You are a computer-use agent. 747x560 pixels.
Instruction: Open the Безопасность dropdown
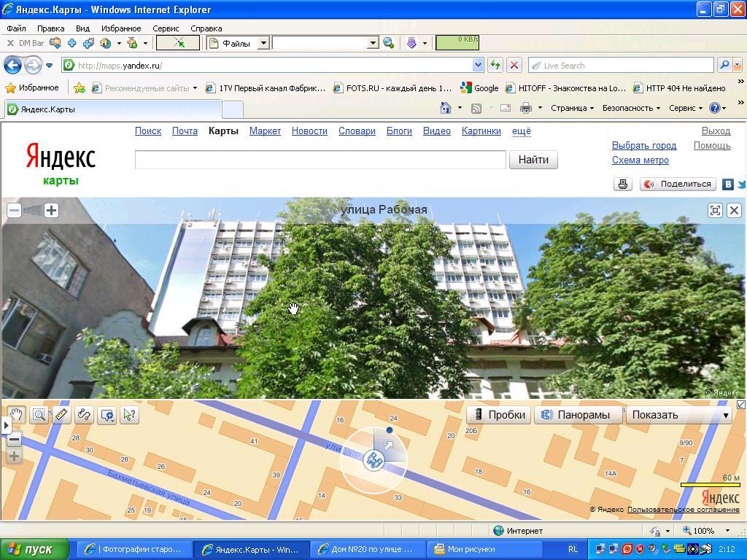coord(631,108)
